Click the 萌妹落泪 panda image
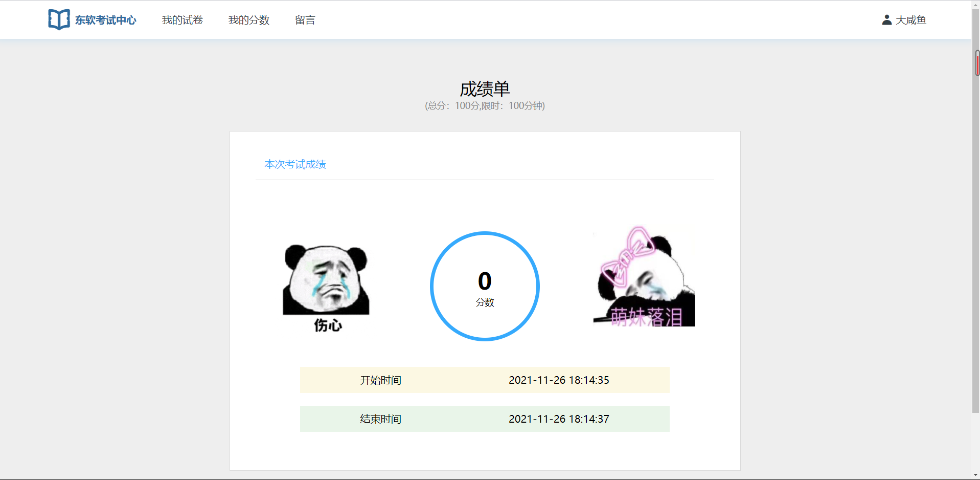 (644, 276)
